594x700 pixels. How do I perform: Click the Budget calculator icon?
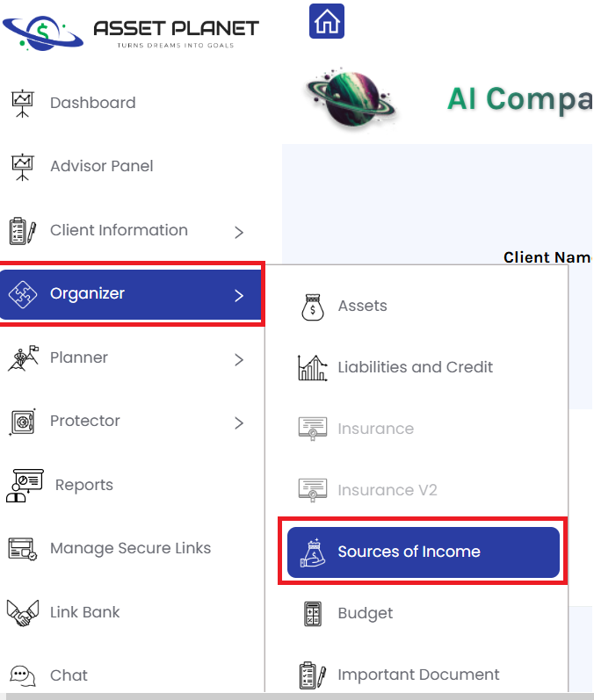(x=312, y=613)
